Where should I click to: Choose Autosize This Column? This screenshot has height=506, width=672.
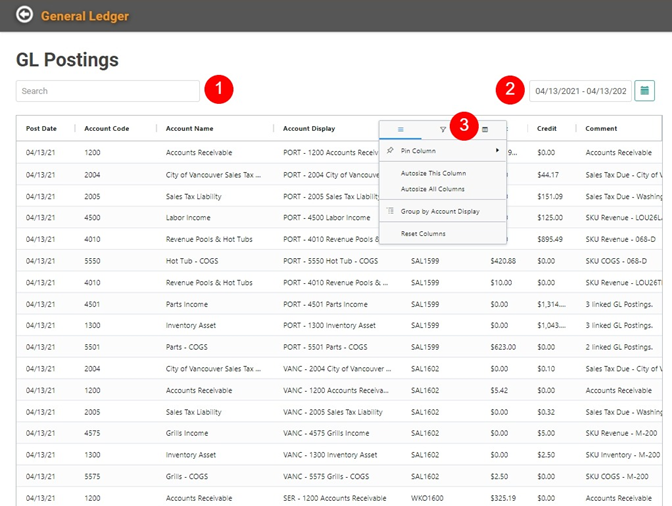click(433, 173)
